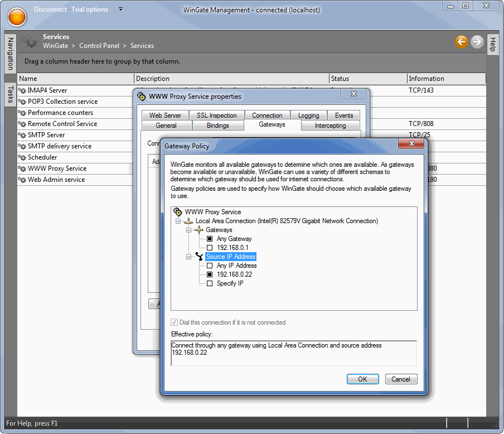The image size is (504, 434).
Task: Collapse the Local Area Connection tree node
Action: tap(178, 221)
